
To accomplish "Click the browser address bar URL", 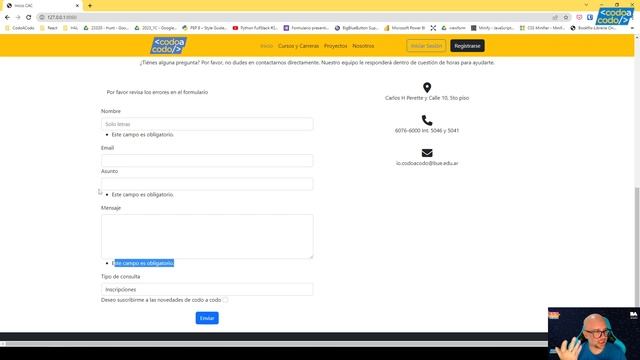I will 62,17.
